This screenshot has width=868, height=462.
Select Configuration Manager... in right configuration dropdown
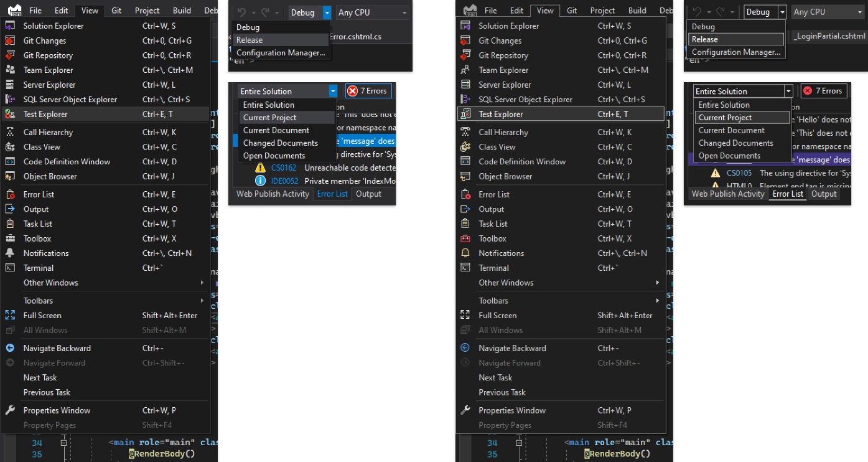pyautogui.click(x=736, y=52)
